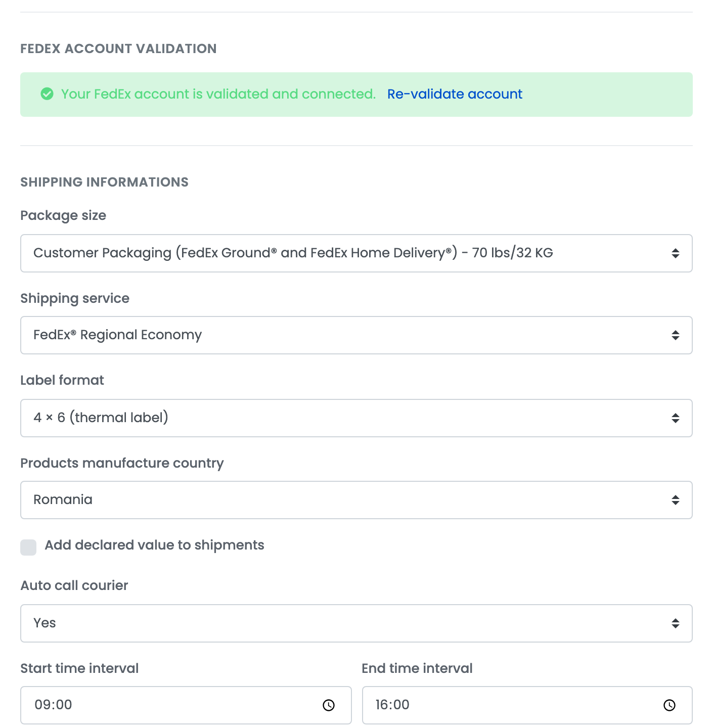Click the 'SHIPPING INFORMATIONS' heading
Viewport: 713px width, 728px height.
tap(104, 182)
